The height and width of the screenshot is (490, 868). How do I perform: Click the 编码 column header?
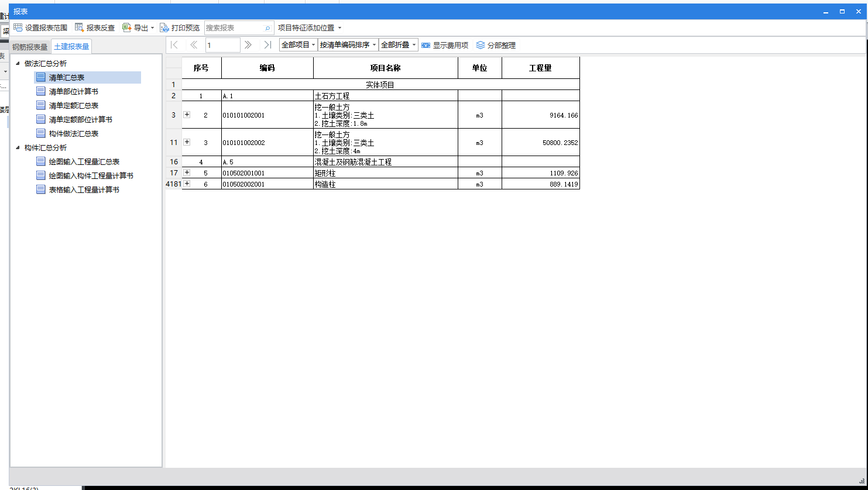coord(267,68)
